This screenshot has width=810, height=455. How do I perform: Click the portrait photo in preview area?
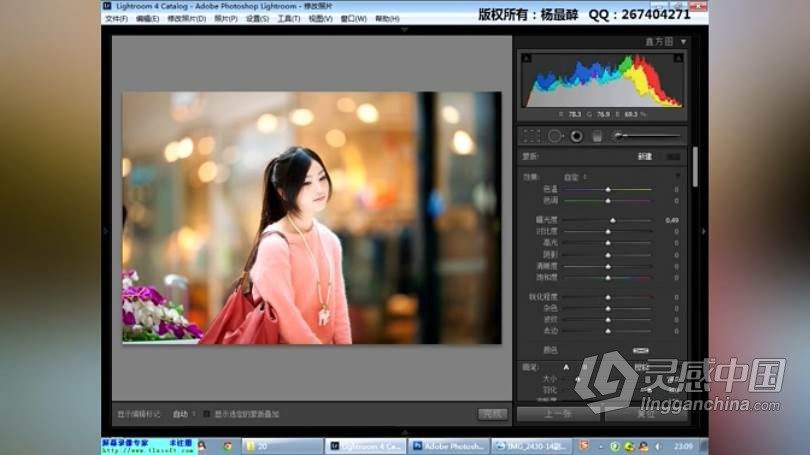click(311, 217)
